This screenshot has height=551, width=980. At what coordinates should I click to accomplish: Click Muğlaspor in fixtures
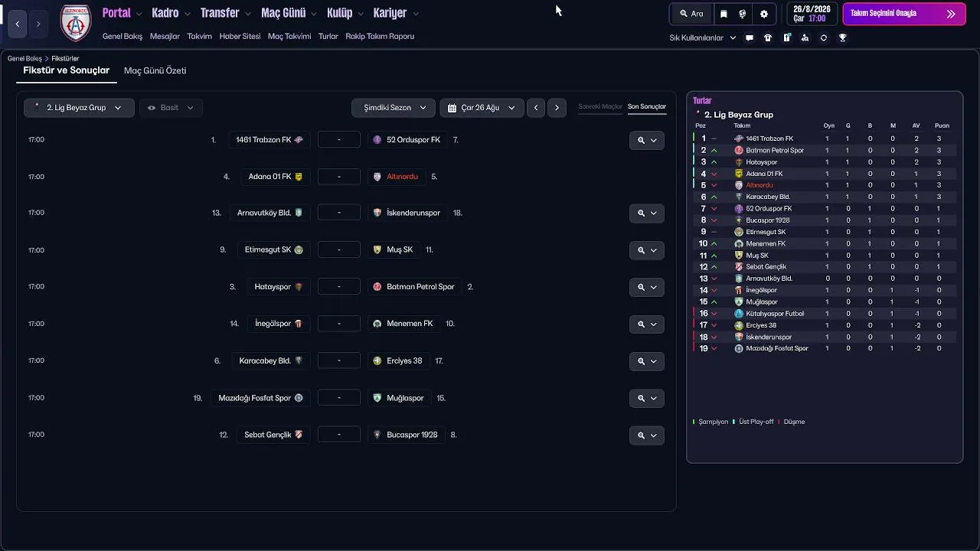tap(399, 398)
